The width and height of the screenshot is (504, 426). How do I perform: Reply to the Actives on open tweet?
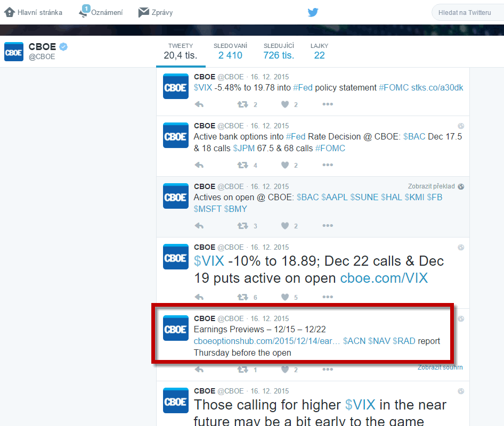click(199, 226)
